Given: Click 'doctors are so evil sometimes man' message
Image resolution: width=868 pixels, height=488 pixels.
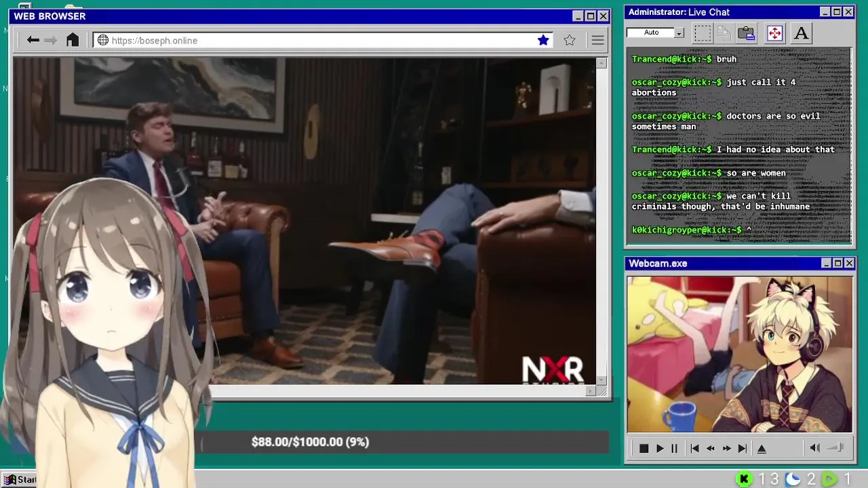Looking at the screenshot, I should coord(726,121).
